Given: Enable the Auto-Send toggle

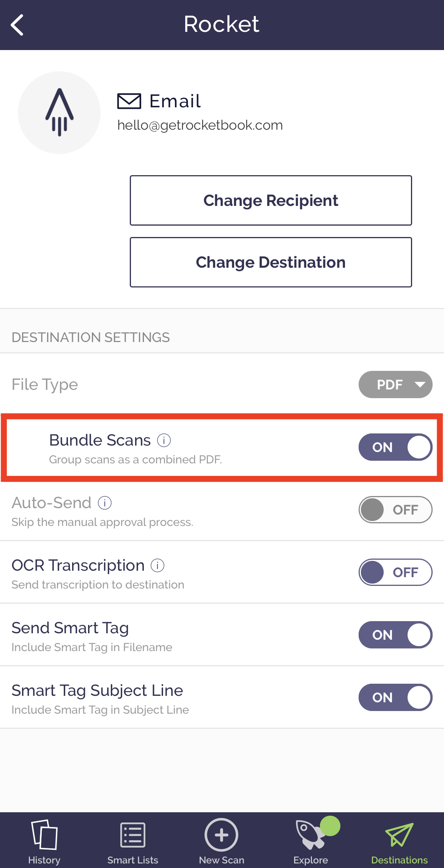Looking at the screenshot, I should 395,510.
